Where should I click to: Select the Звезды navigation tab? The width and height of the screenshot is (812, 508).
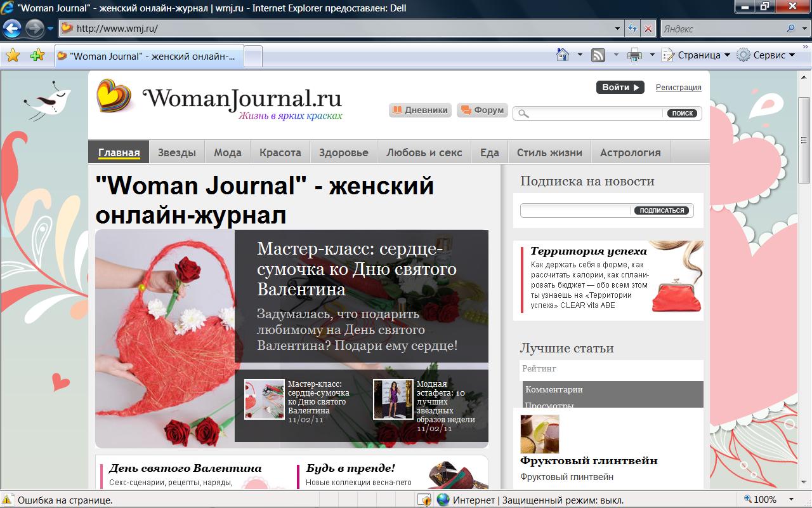[x=176, y=152]
